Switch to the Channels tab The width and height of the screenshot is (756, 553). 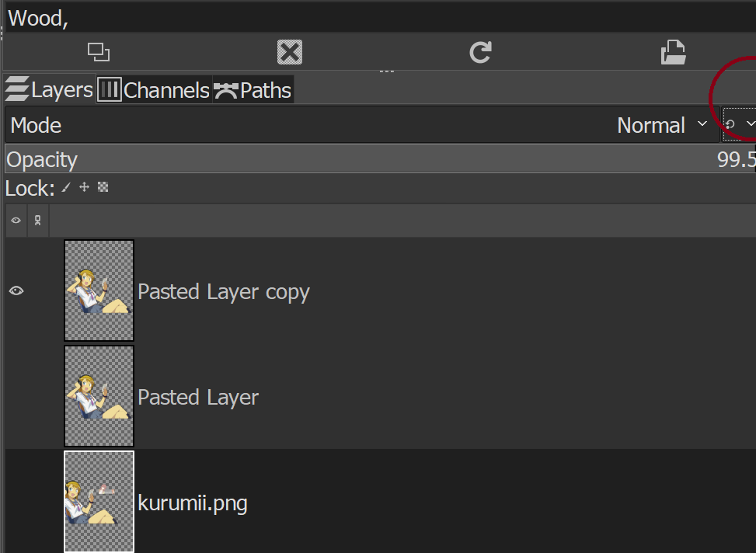pyautogui.click(x=154, y=90)
